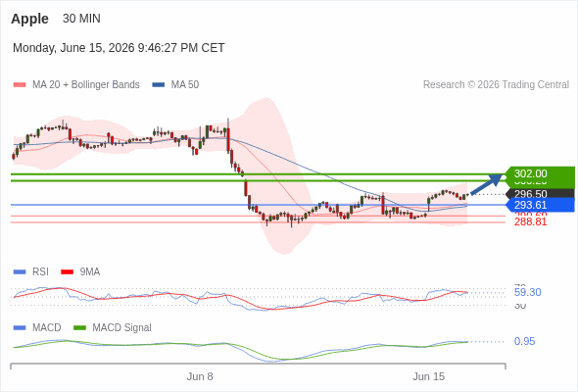The width and height of the screenshot is (578, 392).
Task: Click the date 'Monday, June 15, 2026 9:46:27 PM CET'
Action: pos(119,48)
